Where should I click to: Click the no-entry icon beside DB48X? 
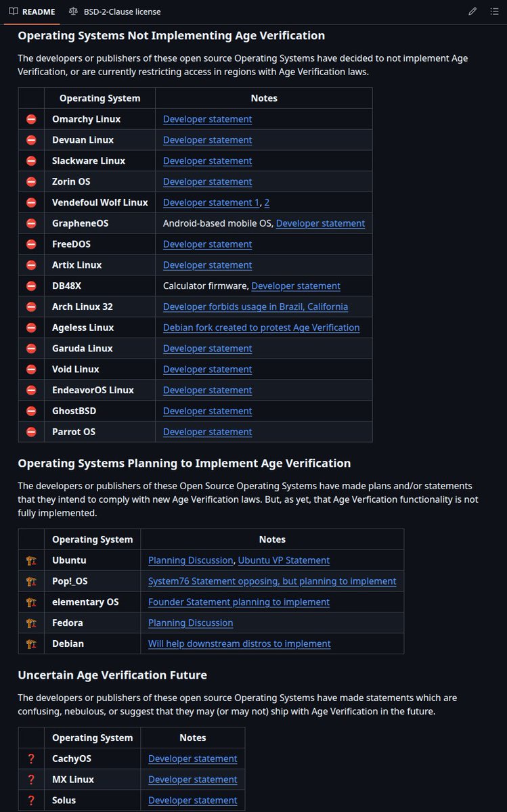31,286
